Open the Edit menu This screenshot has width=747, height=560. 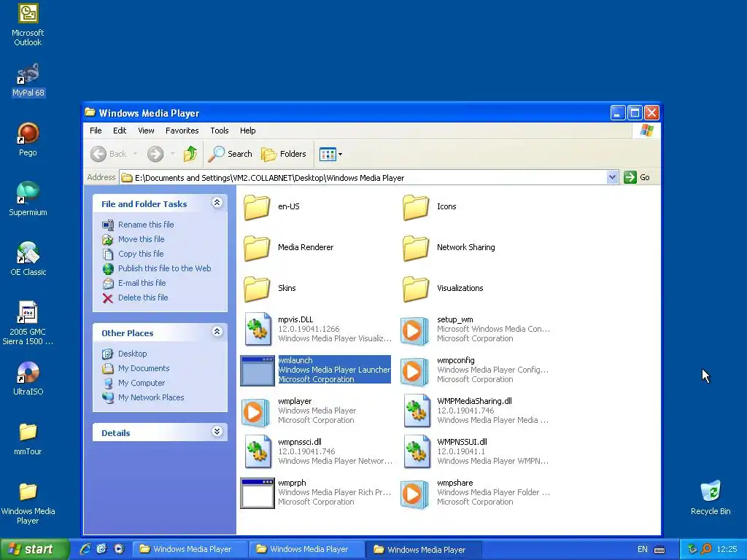point(120,131)
